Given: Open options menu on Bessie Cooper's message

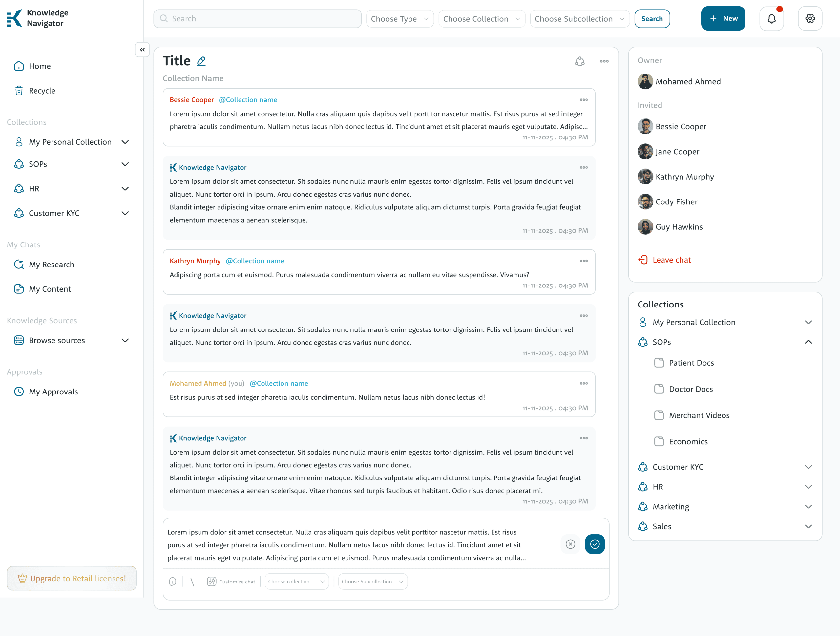Looking at the screenshot, I should (584, 100).
